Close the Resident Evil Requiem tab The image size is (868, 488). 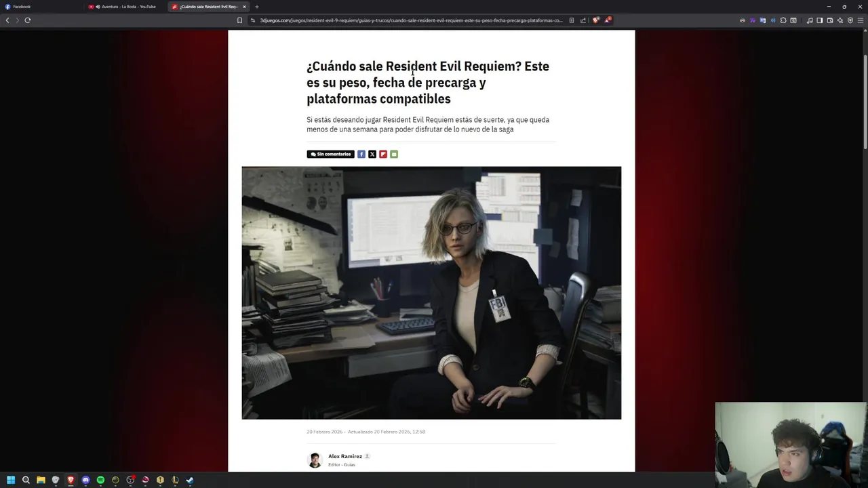[x=244, y=7]
